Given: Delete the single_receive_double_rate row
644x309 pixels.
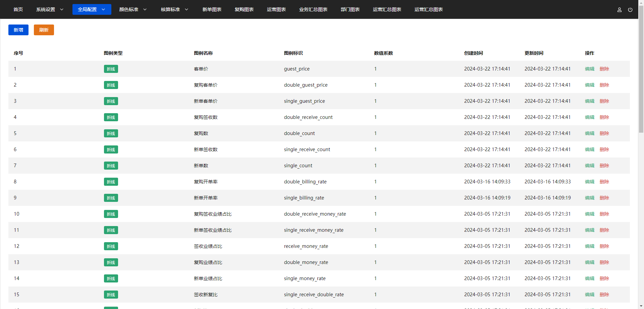Looking at the screenshot, I should click(x=604, y=295).
